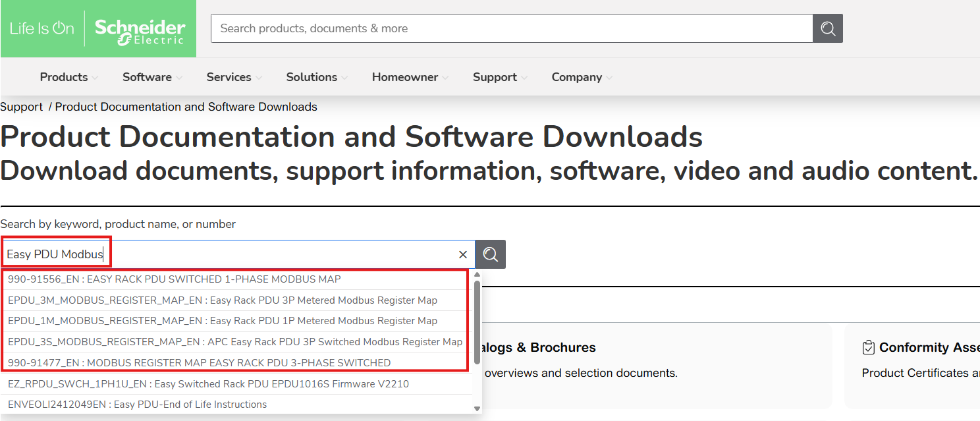Click the Conformity Assessment clipboard icon

tap(868, 347)
